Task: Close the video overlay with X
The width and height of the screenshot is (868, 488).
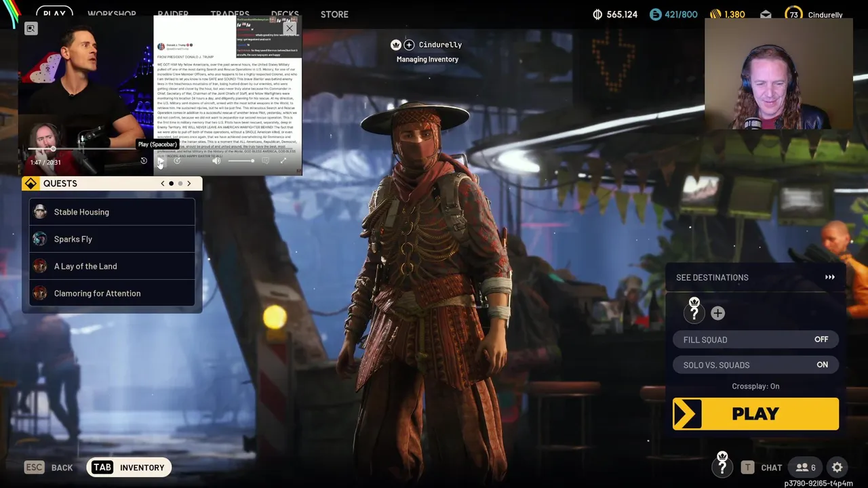Action: coord(290,28)
